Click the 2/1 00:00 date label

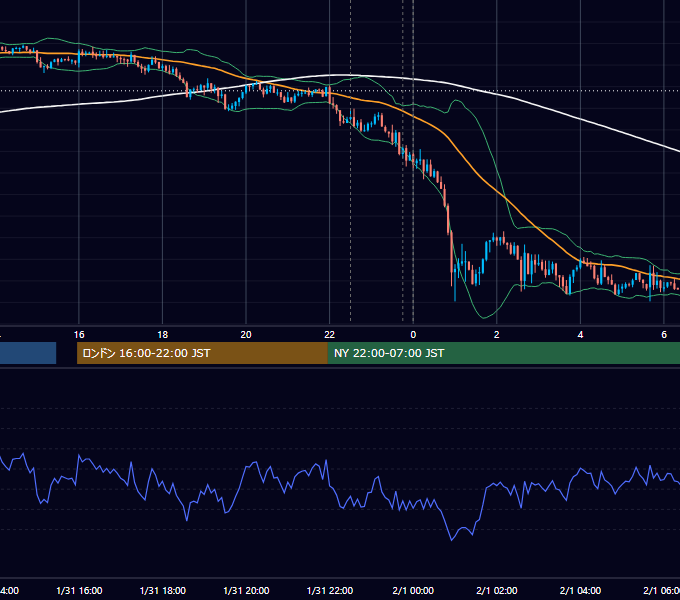413,590
